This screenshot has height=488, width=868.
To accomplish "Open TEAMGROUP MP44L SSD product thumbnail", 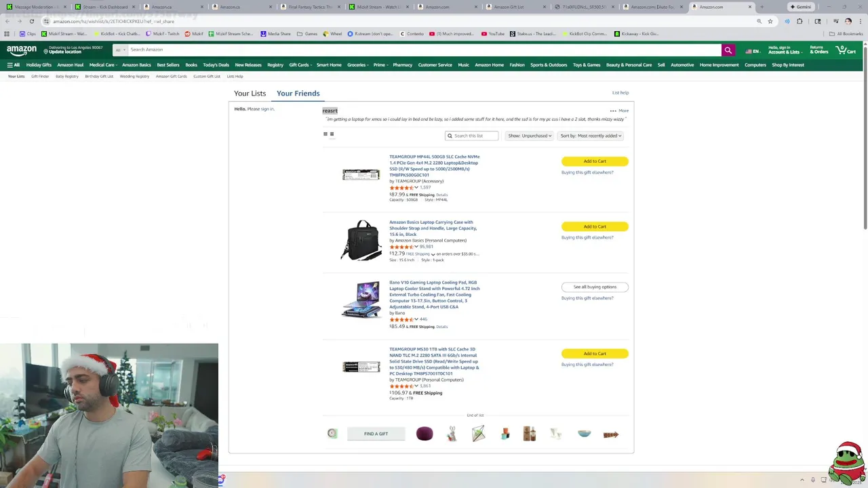I will 361,175.
